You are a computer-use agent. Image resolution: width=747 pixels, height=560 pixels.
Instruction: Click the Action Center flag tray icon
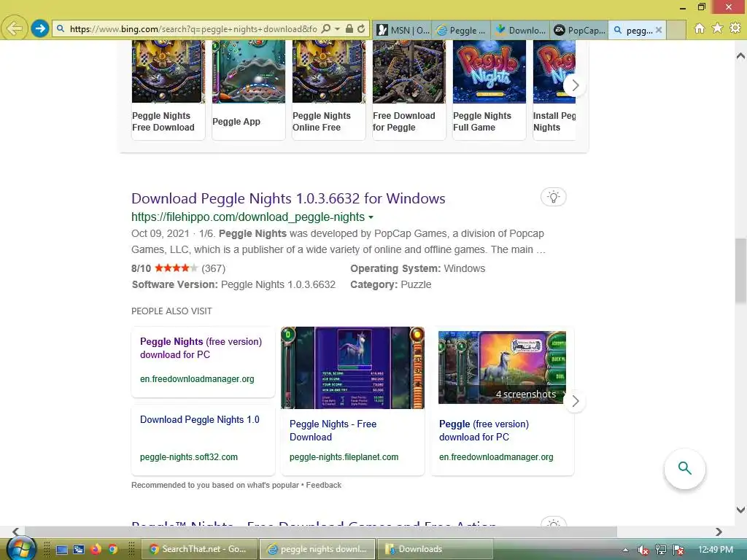click(678, 550)
